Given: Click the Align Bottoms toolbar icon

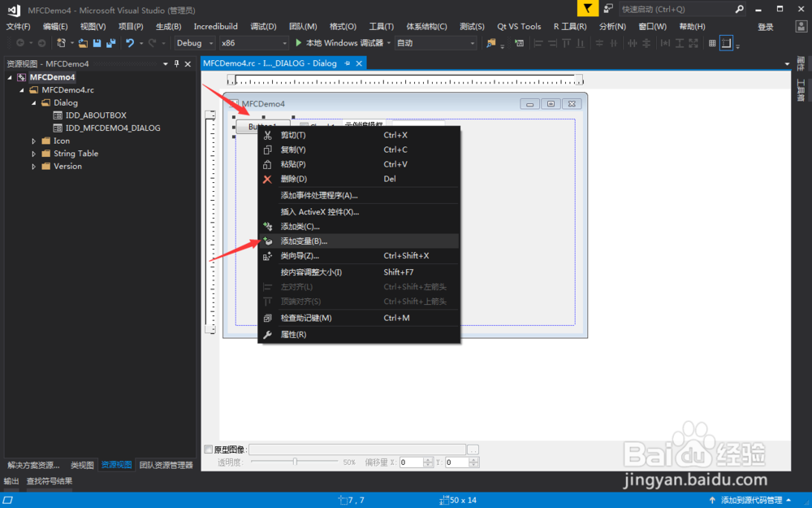Looking at the screenshot, I should coord(581,43).
